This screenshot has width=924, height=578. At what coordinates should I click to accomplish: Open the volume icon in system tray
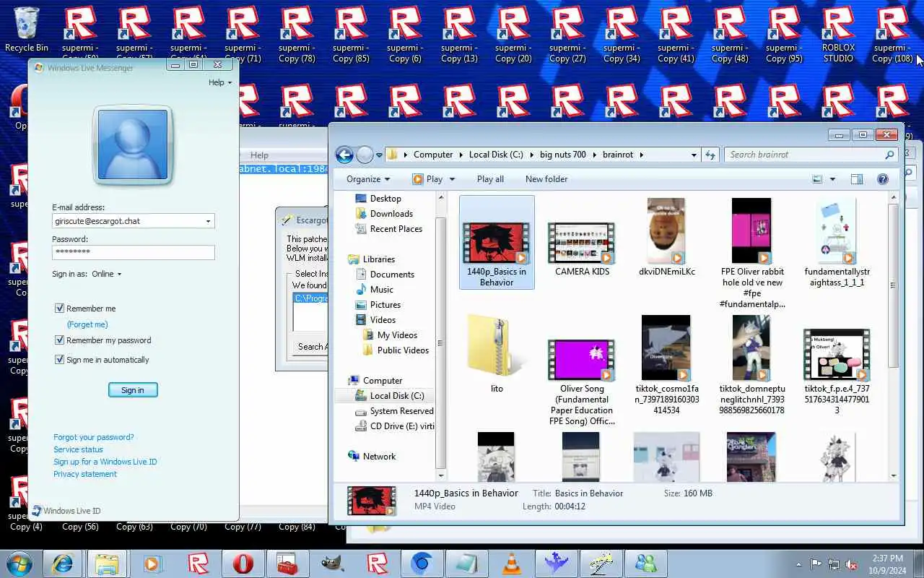click(852, 564)
